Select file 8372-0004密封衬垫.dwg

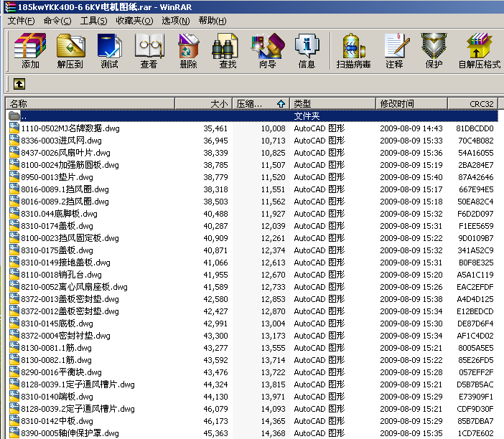pos(65,336)
